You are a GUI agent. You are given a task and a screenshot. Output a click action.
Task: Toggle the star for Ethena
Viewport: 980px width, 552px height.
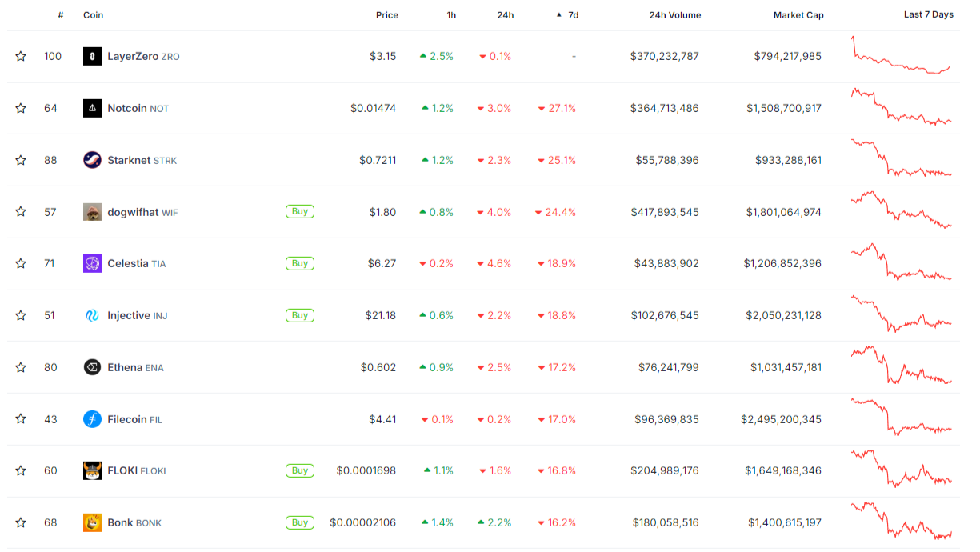coord(21,367)
